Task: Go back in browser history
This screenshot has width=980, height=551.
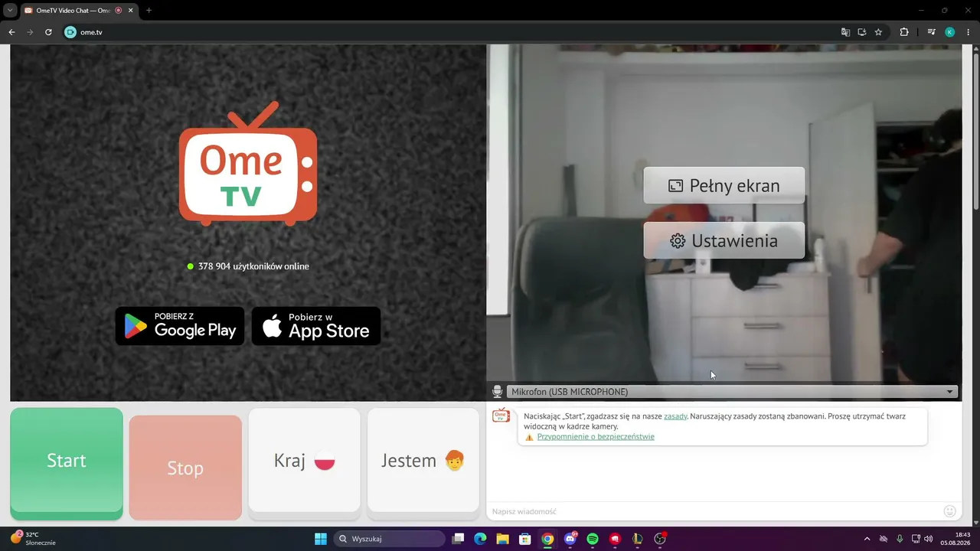Action: (11, 32)
